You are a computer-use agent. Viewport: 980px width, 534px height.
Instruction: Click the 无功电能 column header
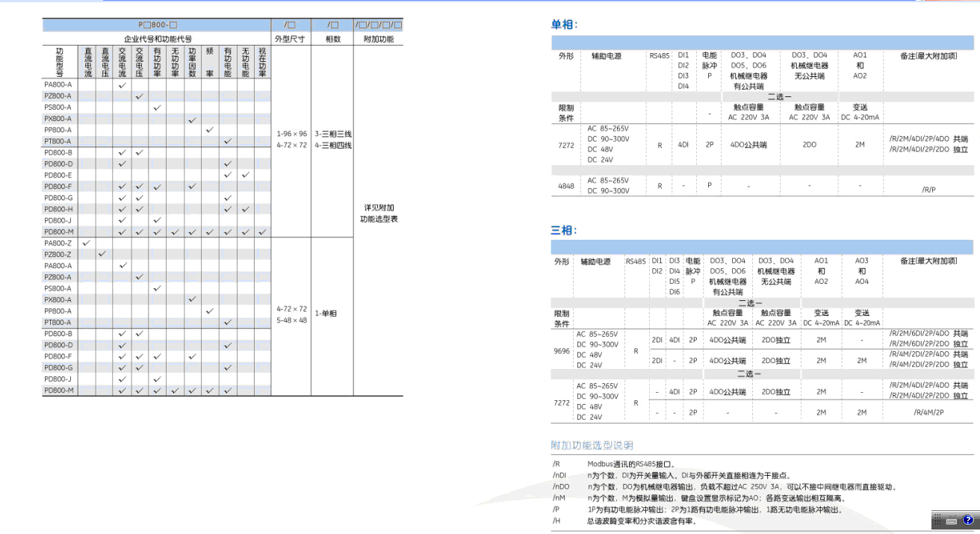pos(245,62)
